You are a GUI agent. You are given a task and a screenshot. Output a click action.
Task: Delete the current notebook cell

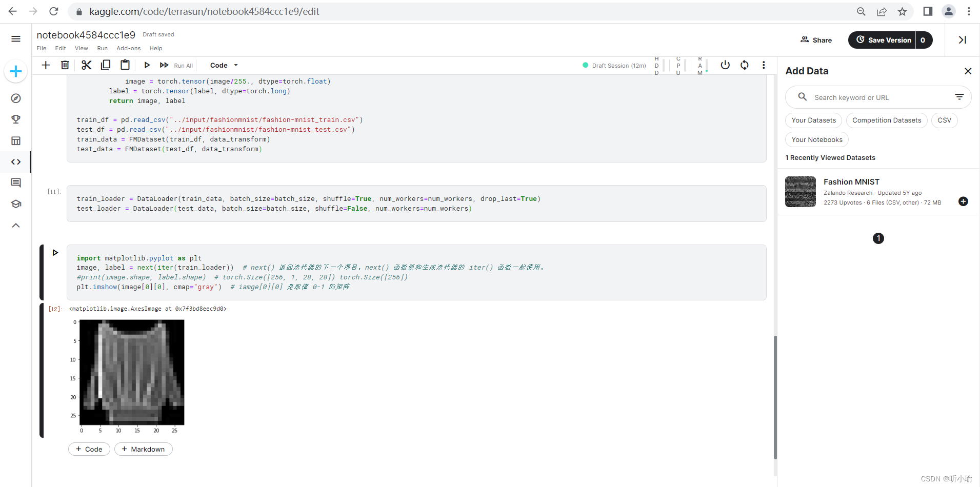[x=65, y=65]
